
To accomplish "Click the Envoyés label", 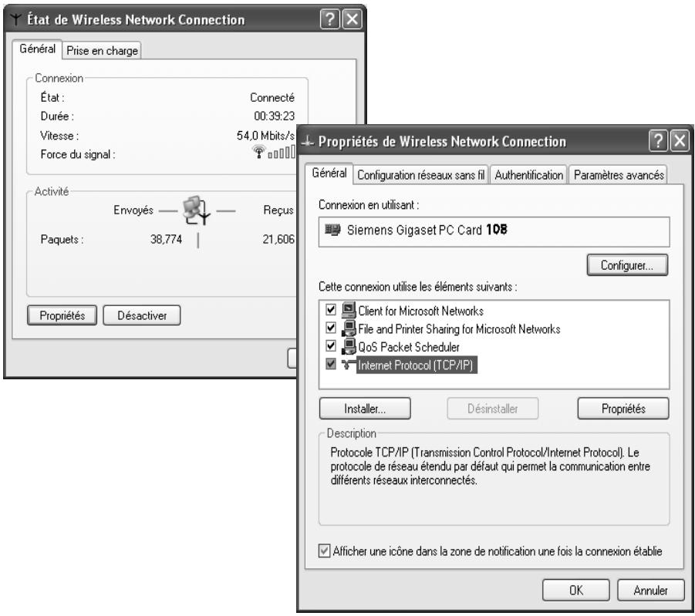I will 133,210.
